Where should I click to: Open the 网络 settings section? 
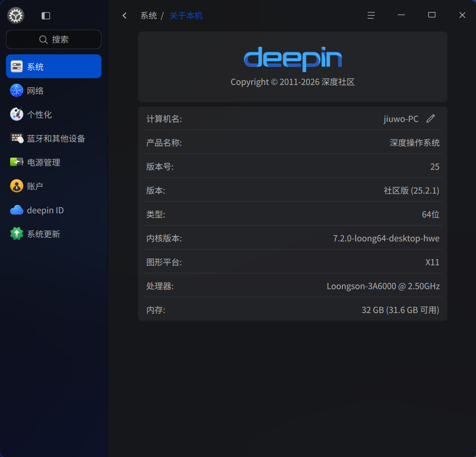pyautogui.click(x=54, y=90)
